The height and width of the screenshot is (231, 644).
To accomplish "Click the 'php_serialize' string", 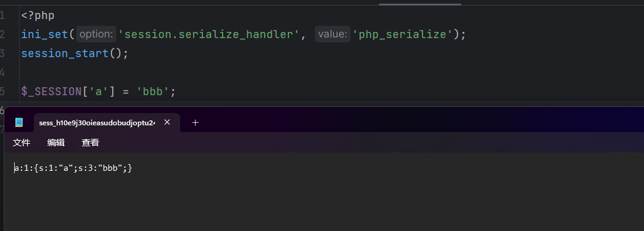I will (402, 34).
